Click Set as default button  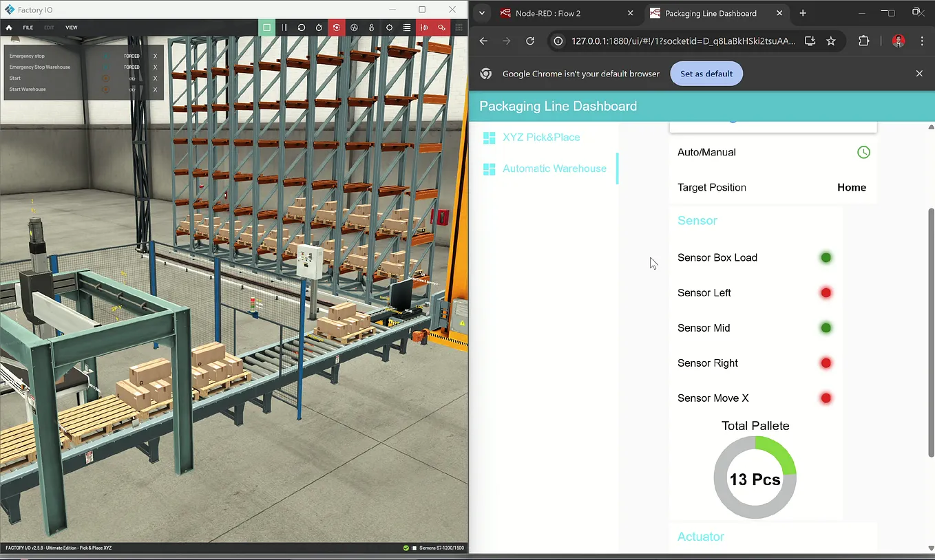coord(706,74)
